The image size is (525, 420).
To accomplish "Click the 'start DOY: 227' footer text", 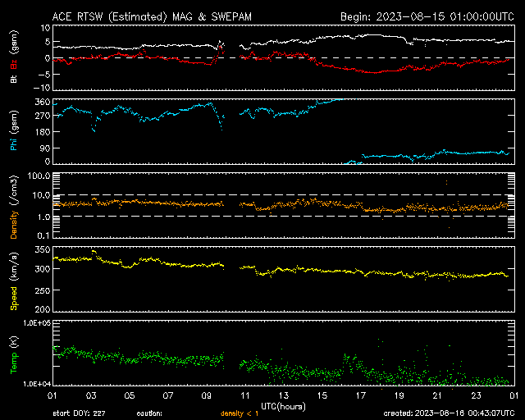I will click(x=79, y=413).
